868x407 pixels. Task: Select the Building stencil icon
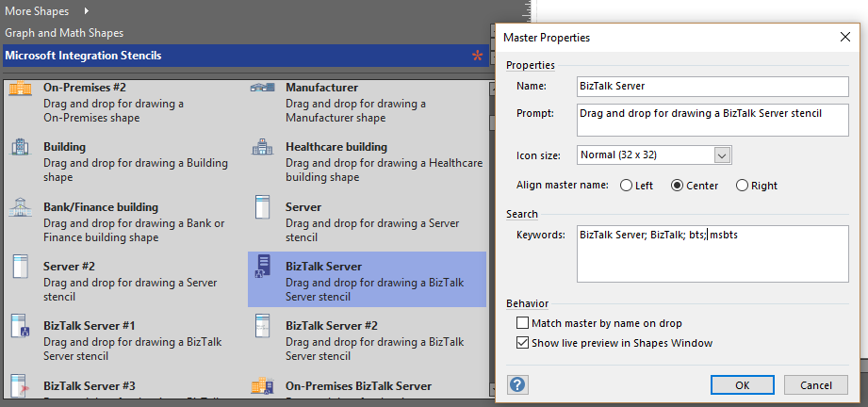(19, 148)
